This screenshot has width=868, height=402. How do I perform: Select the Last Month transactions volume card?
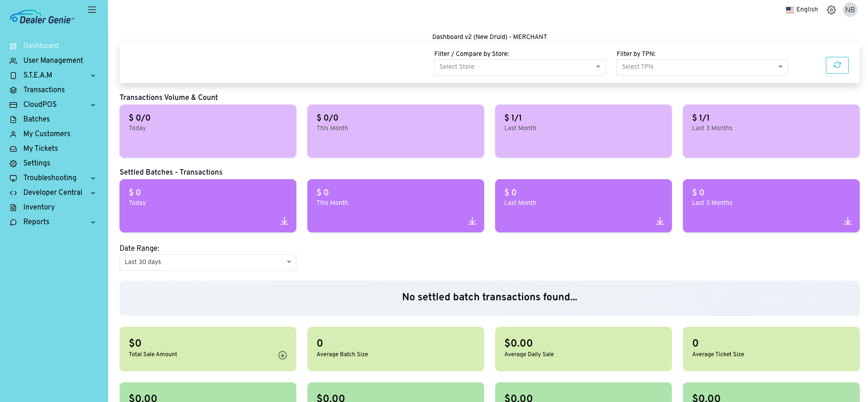click(583, 131)
